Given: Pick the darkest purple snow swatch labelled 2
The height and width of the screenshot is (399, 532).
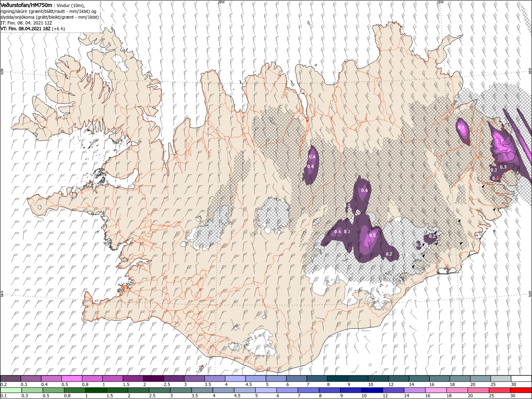Looking at the screenshot, I should [153, 379].
